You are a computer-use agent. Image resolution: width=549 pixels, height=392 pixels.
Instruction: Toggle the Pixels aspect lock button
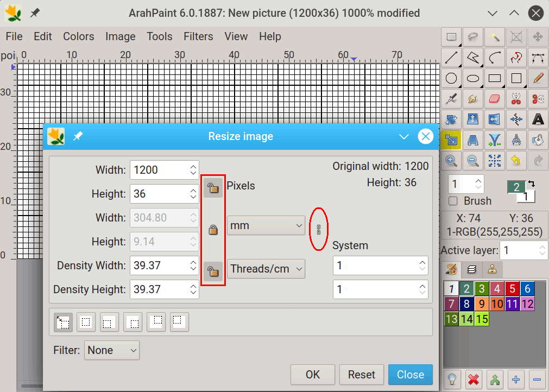tap(213, 188)
